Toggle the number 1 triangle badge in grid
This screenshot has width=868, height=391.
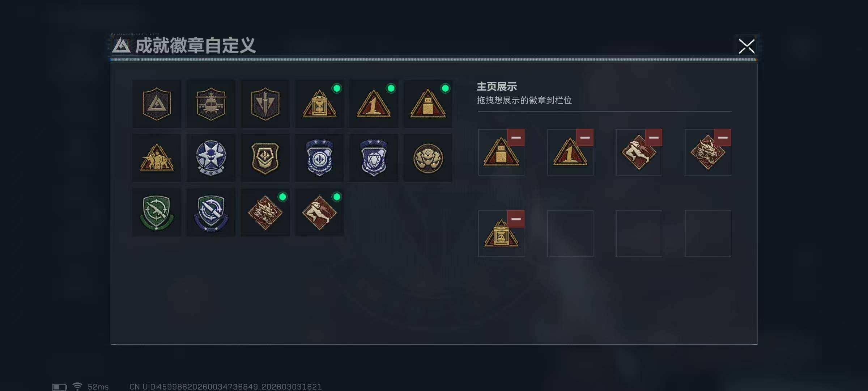click(x=374, y=104)
